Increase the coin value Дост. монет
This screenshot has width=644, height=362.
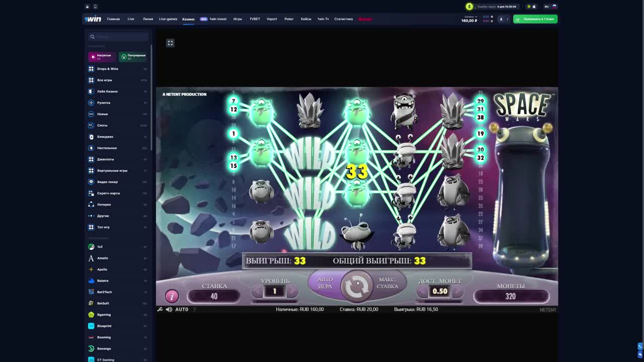pos(458,292)
